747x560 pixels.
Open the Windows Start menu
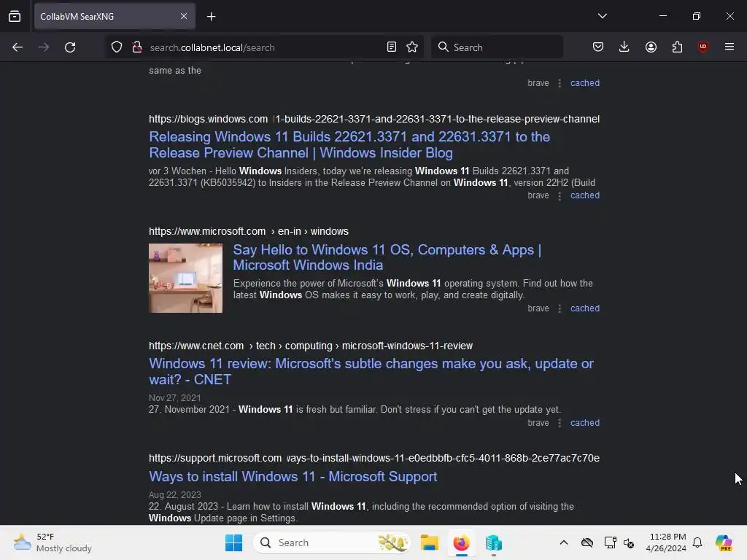coord(233,542)
